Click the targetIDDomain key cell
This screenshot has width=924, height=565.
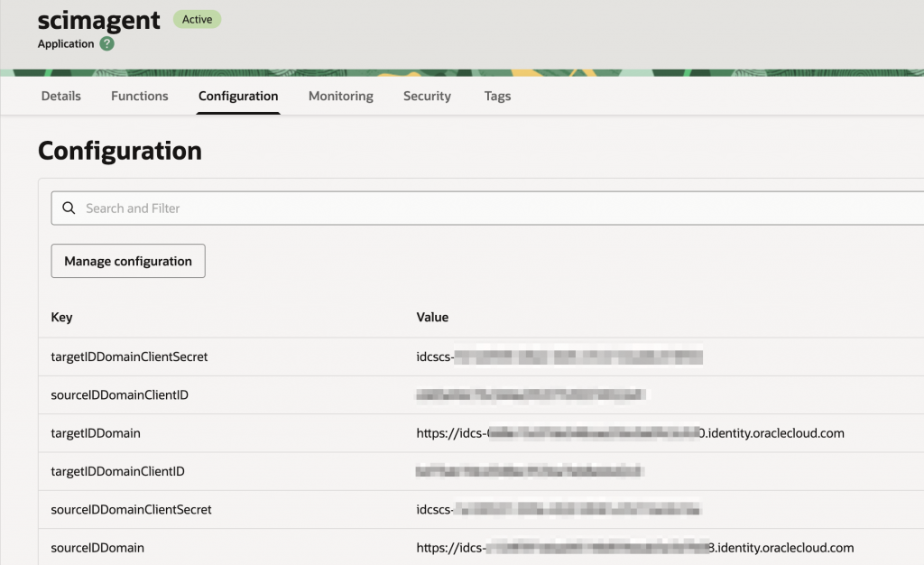coord(96,433)
